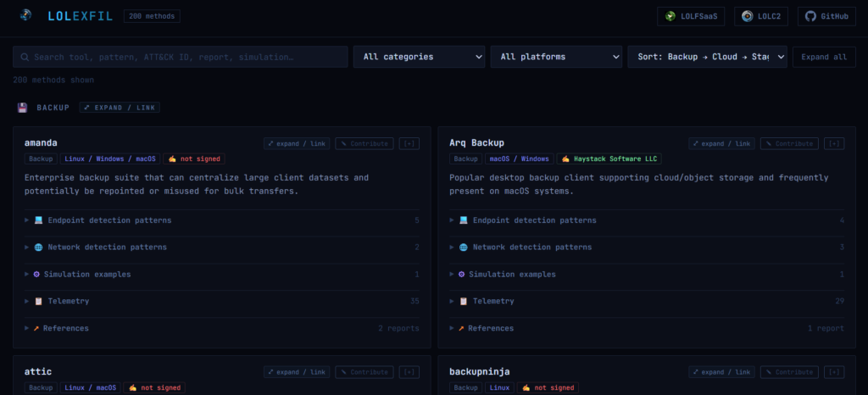Screen dimensions: 868x395
Task: Focus the search tool or pattern field
Action: pyautogui.click(x=181, y=57)
